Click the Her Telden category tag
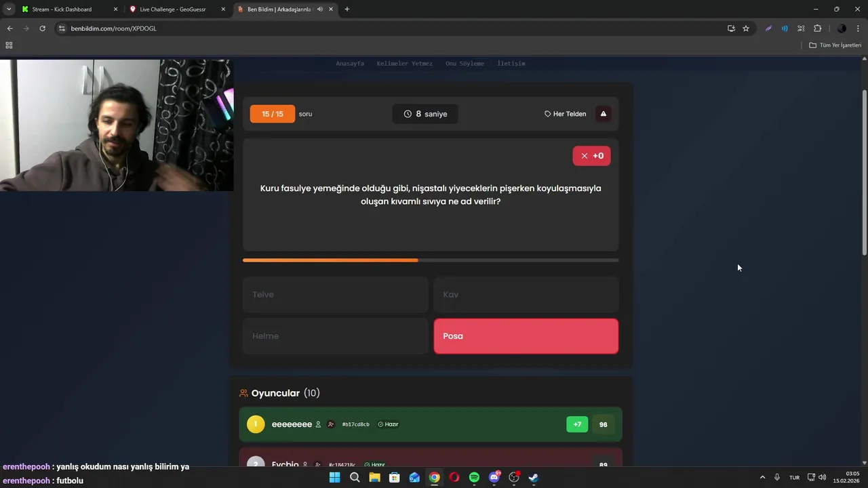The image size is (868, 488). 565,114
